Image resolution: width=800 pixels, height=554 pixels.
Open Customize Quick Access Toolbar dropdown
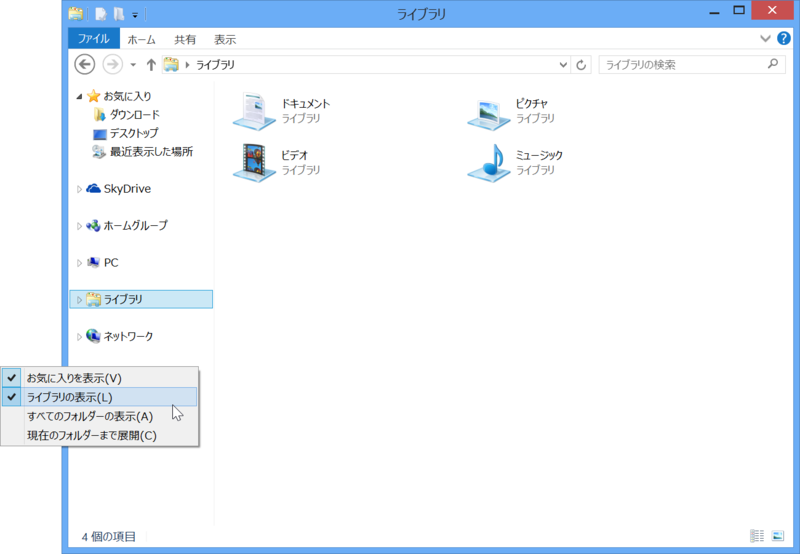[135, 15]
